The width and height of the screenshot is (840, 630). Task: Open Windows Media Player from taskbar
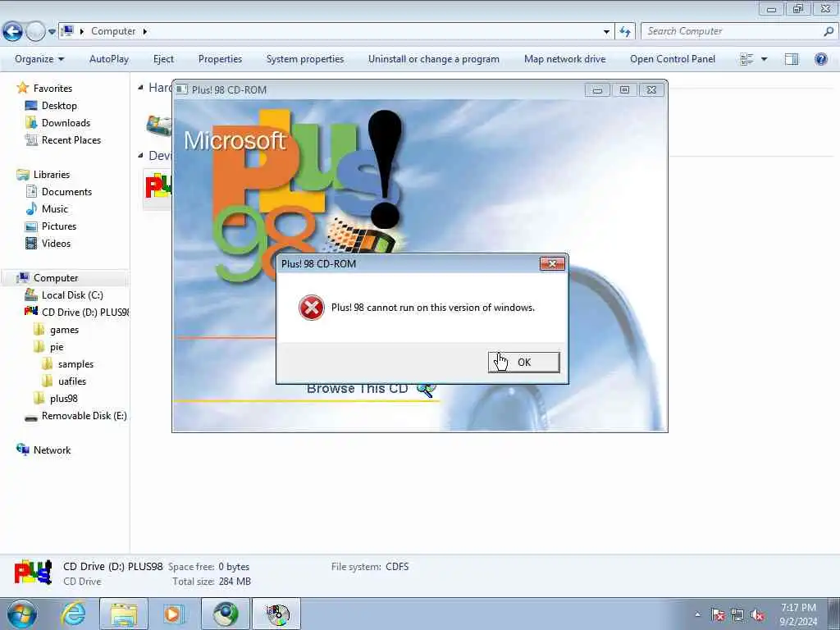[x=174, y=614]
